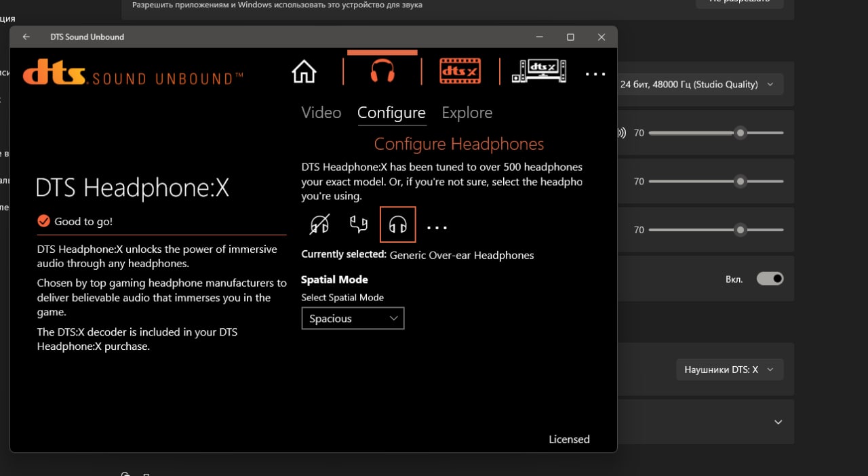This screenshot has height=476, width=868.
Task: Select the earbuds headphone type icon
Action: click(358, 224)
